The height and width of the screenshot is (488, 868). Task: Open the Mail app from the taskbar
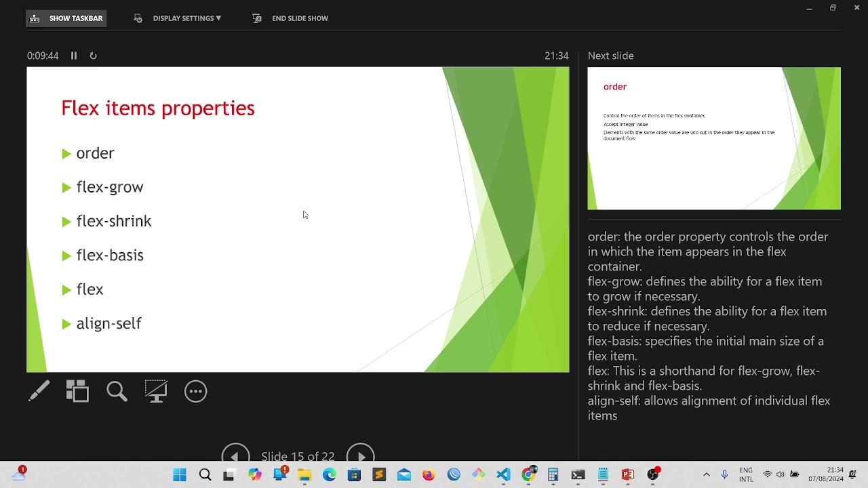404,475
